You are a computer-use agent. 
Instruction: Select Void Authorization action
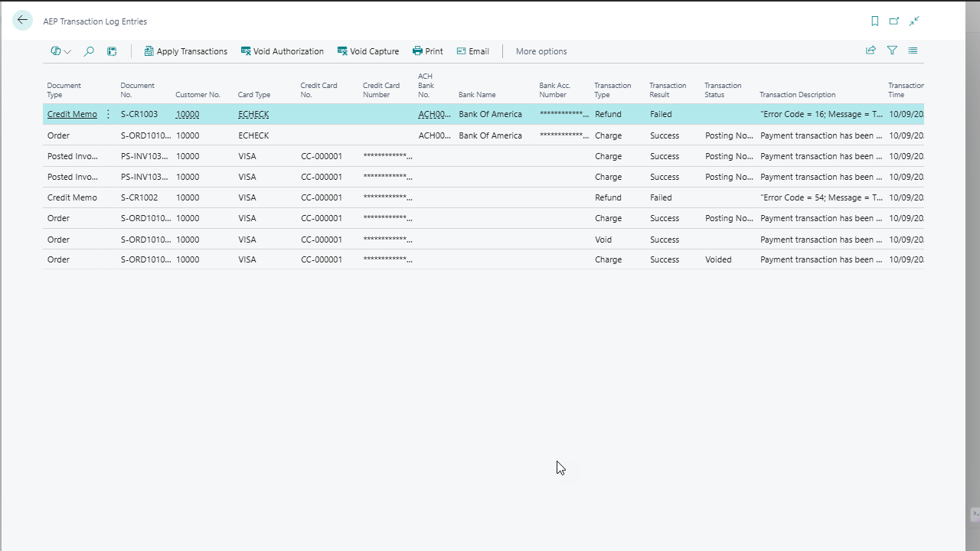pos(282,51)
